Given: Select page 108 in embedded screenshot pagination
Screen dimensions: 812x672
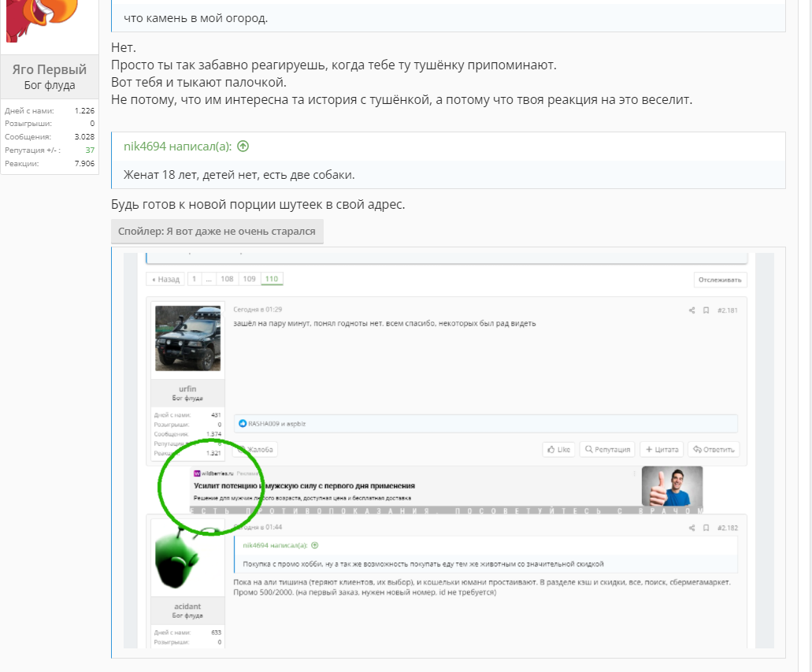Looking at the screenshot, I should (227, 279).
